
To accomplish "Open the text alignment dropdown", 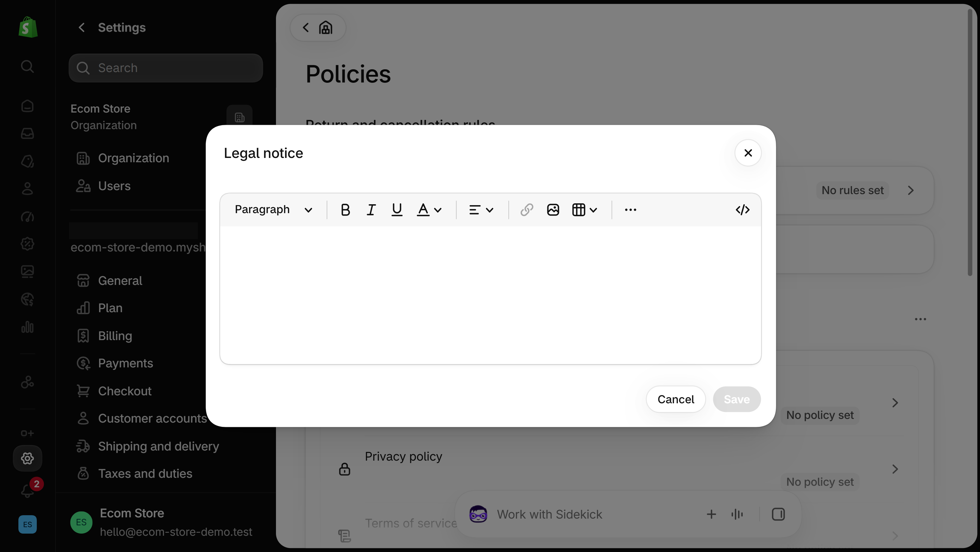I will point(481,210).
